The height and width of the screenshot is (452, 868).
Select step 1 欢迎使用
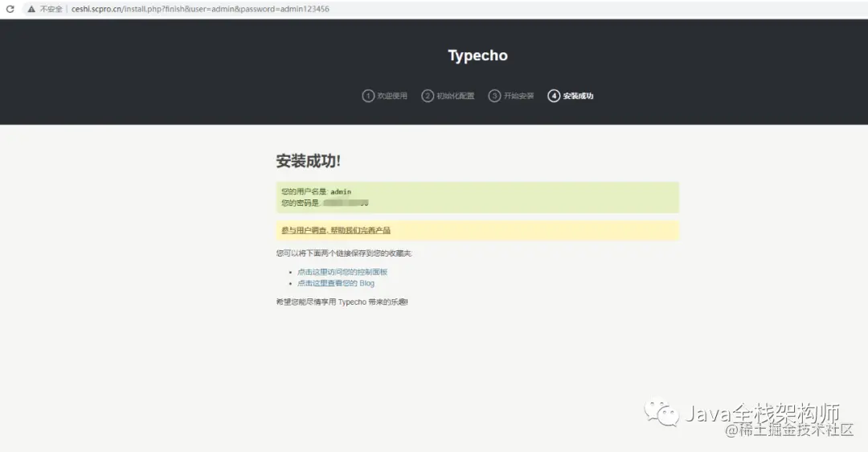click(385, 96)
